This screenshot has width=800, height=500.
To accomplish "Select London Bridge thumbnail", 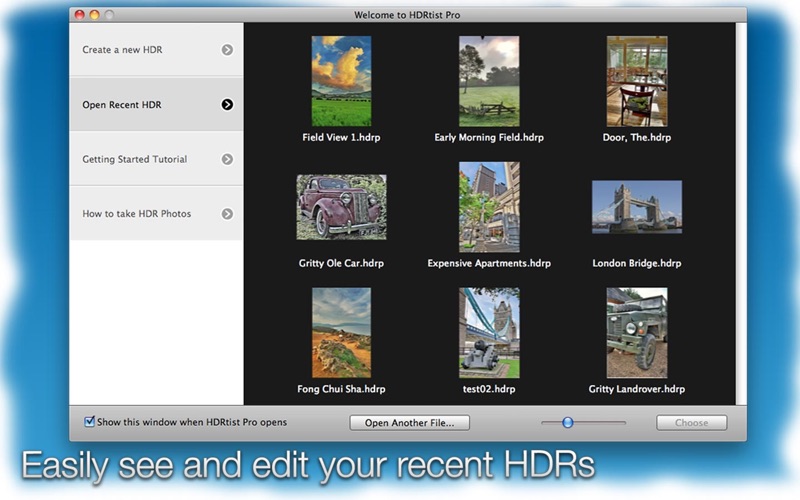I will pyautogui.click(x=637, y=207).
